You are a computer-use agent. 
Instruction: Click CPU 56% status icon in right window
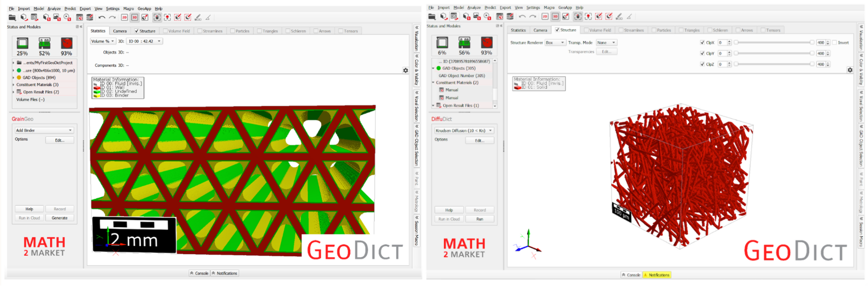[464, 43]
